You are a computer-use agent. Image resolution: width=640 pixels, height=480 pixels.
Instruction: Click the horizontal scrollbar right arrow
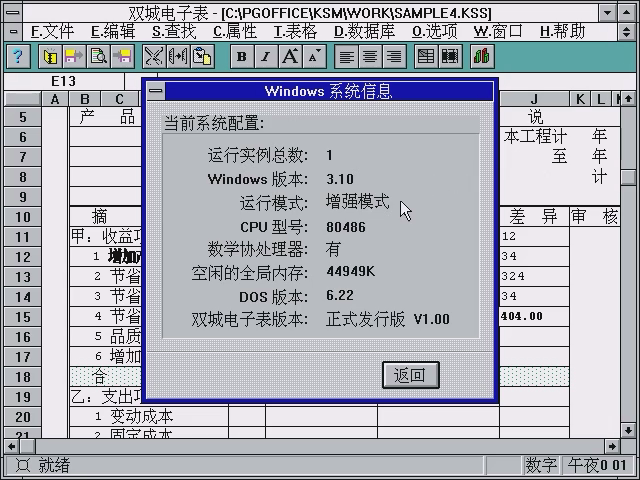[612, 447]
